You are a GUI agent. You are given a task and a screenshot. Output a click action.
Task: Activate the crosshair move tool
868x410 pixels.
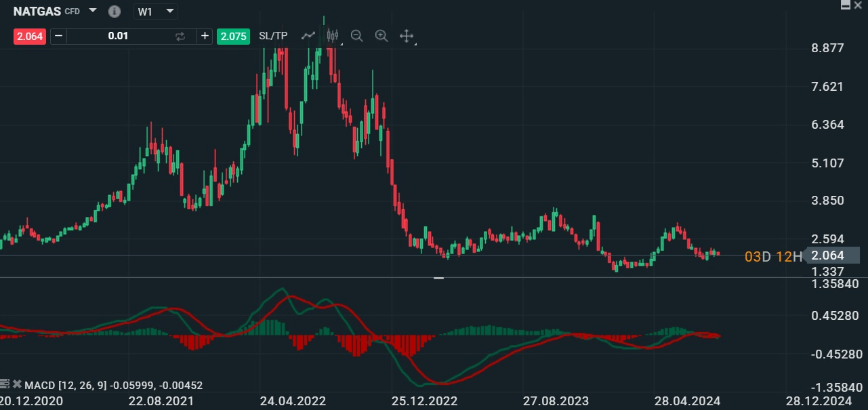(x=406, y=36)
